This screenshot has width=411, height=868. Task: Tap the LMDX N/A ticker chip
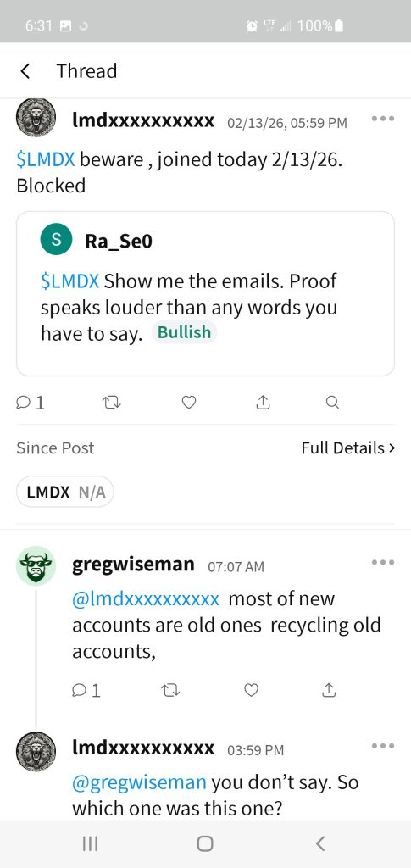click(x=65, y=492)
